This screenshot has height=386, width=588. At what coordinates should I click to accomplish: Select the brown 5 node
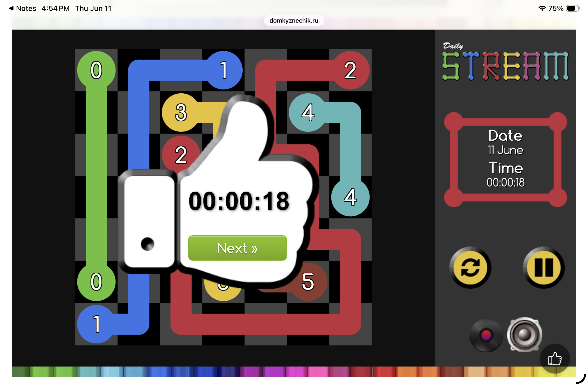pyautogui.click(x=308, y=282)
